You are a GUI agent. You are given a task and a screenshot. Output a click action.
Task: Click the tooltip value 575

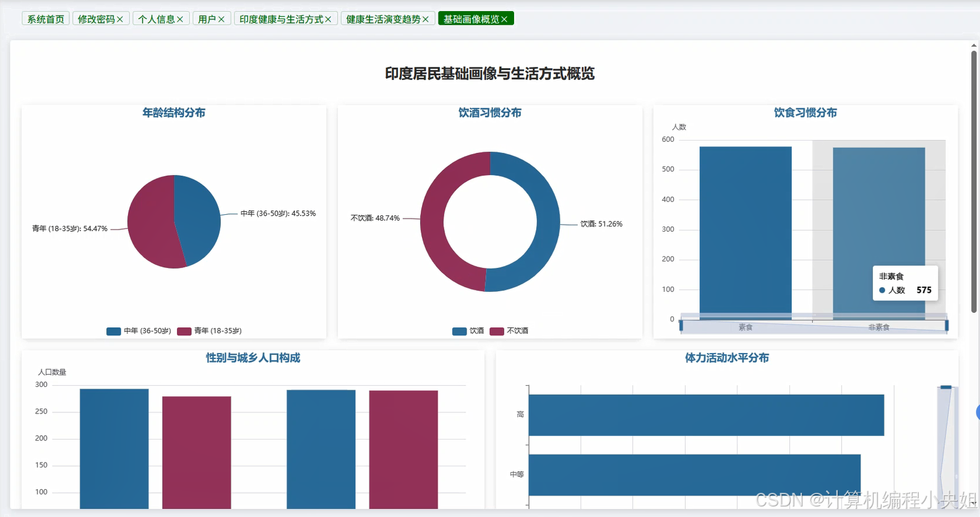click(x=924, y=290)
